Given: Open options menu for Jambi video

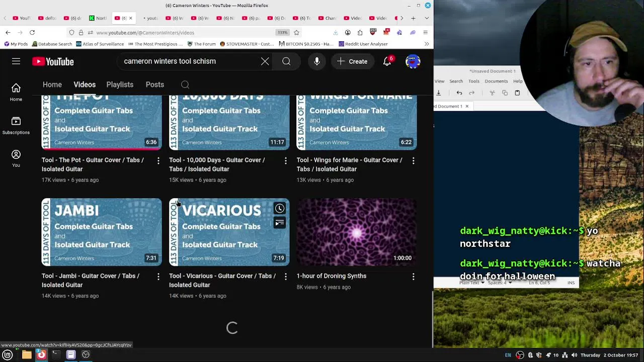Looking at the screenshot, I should pos(158,277).
